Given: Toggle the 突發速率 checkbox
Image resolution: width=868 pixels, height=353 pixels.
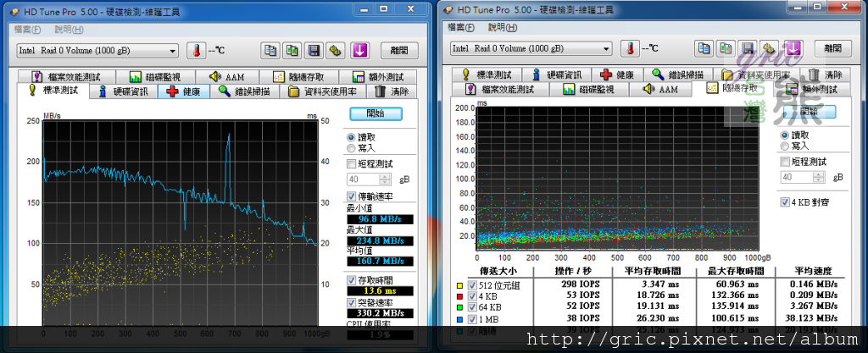Looking at the screenshot, I should pyautogui.click(x=351, y=303).
